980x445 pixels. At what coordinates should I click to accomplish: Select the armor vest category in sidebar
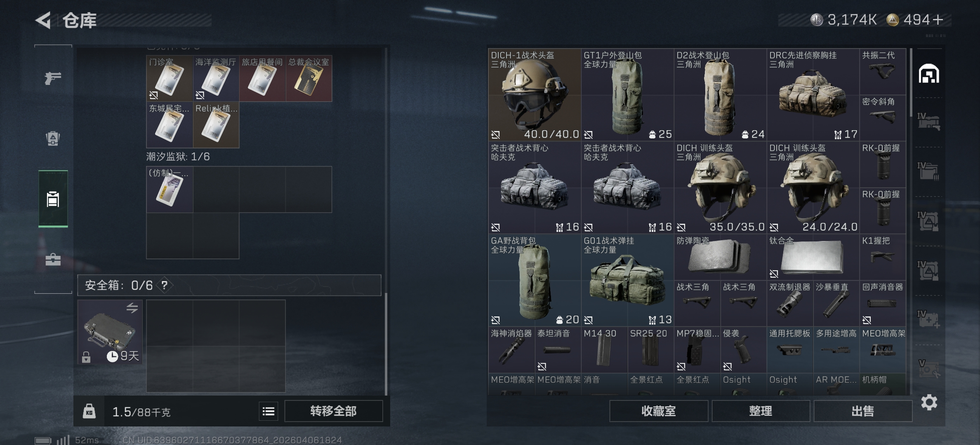53,138
